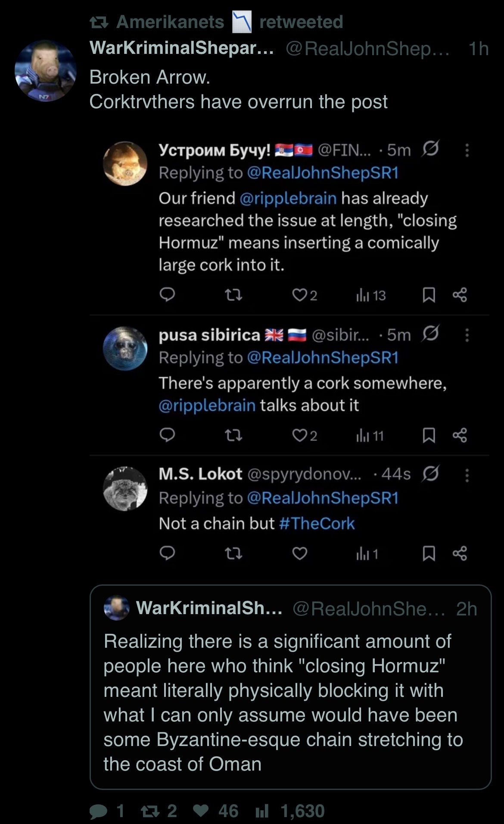Like pusa sibirica's cork reply
This screenshot has height=824, width=504.
point(299,436)
